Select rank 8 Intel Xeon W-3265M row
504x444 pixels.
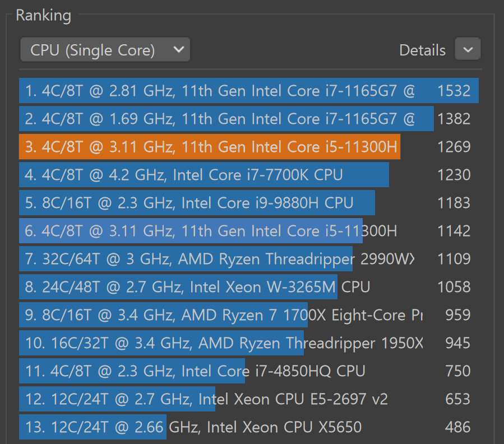(249, 287)
